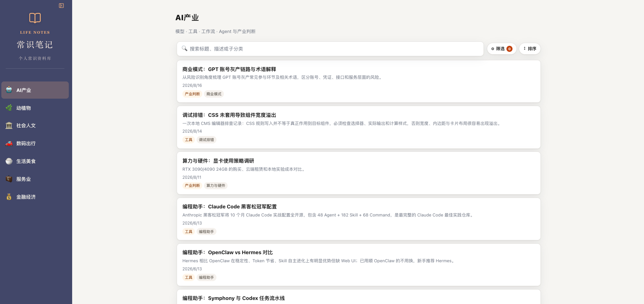
Task: Open the 动植物 category
Action: tap(35, 108)
